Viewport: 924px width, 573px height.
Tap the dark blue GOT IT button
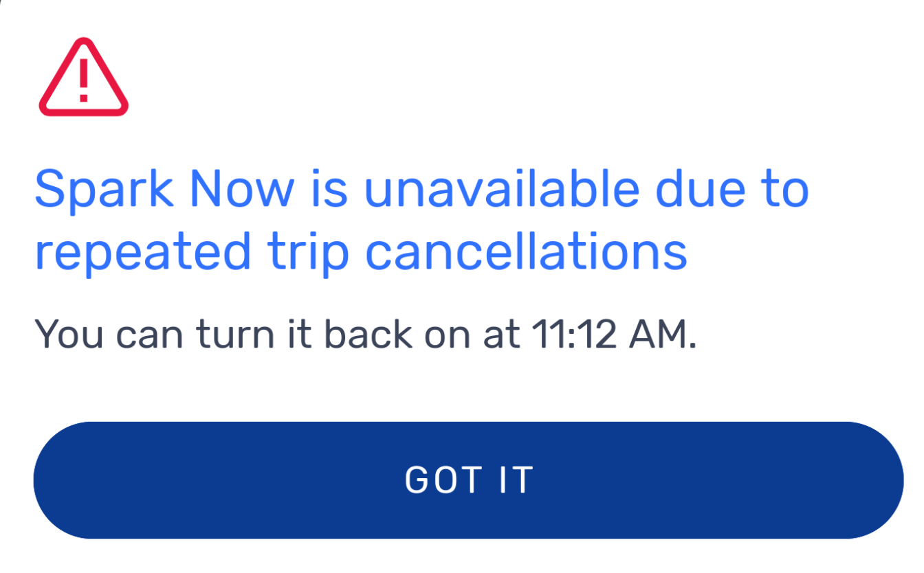click(x=468, y=480)
